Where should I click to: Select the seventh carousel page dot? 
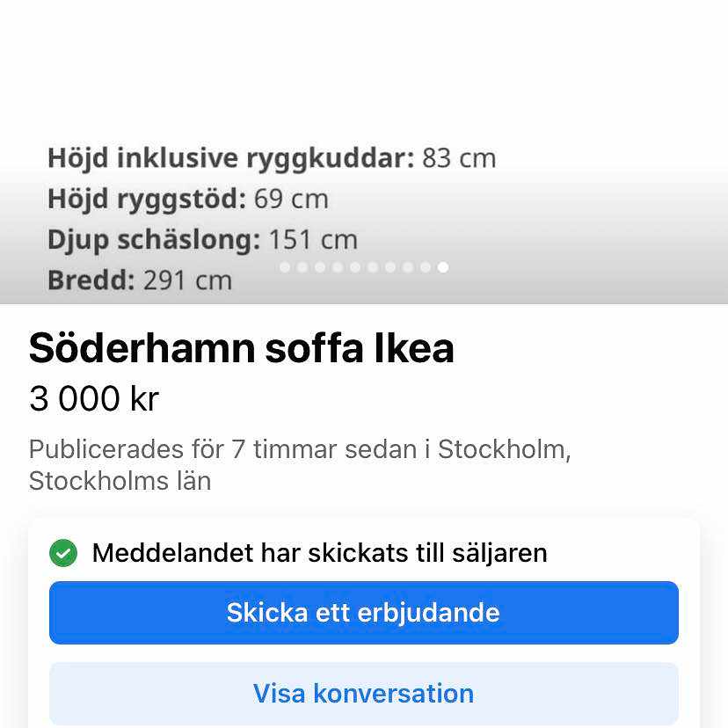[x=390, y=267]
